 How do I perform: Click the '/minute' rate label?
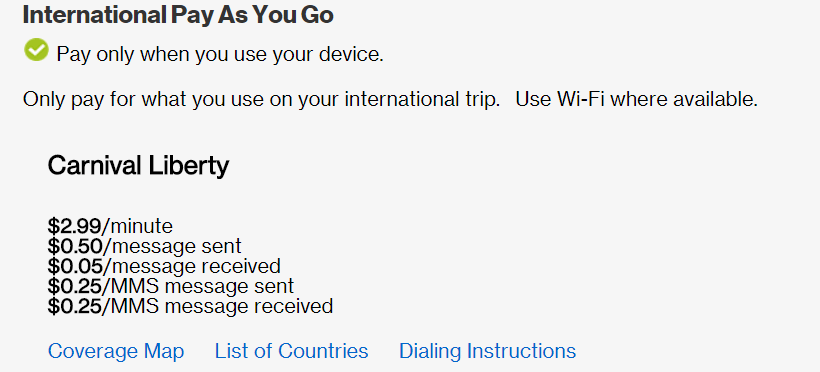pos(137,226)
